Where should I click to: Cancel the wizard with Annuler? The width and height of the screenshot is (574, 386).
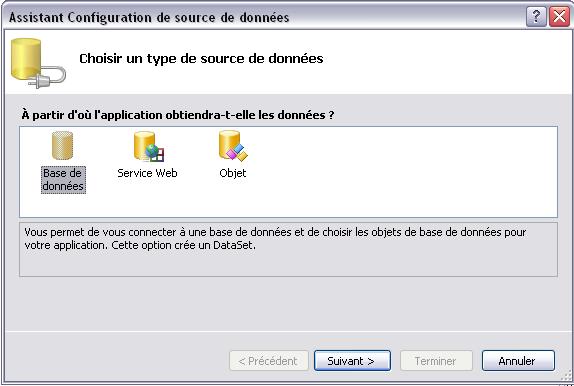[518, 361]
